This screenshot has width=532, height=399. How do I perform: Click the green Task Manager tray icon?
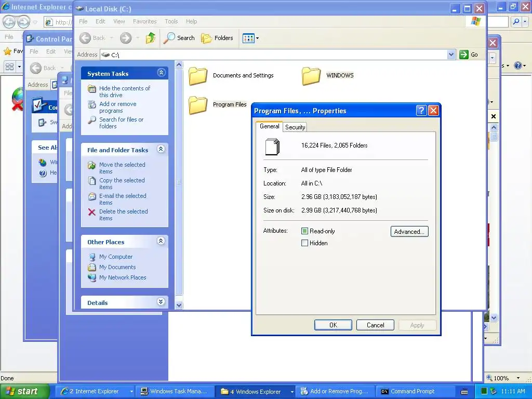click(484, 392)
